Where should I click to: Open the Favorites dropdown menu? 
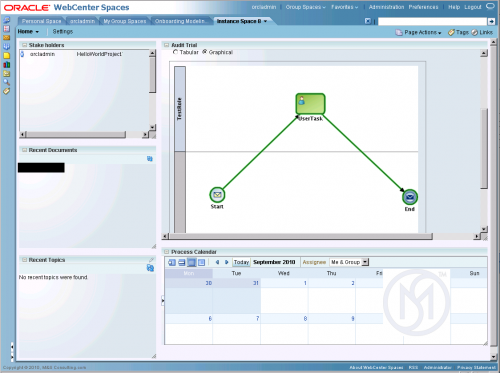click(x=344, y=7)
